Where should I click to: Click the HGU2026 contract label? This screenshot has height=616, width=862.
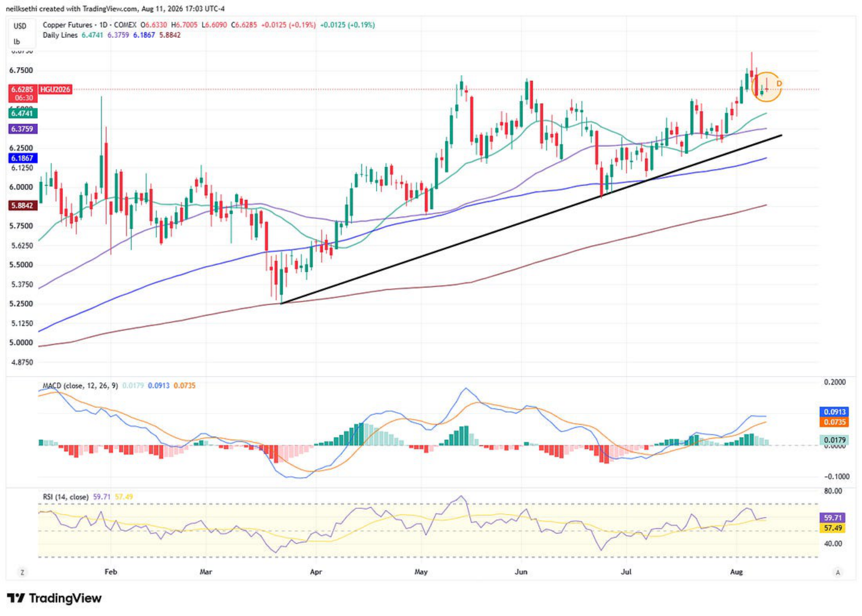coord(55,89)
